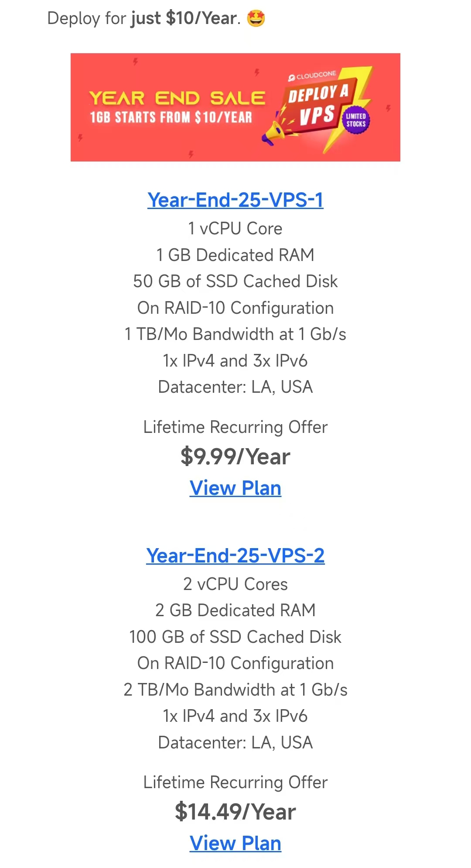Click the 1 GB Dedicated RAM line
The height and width of the screenshot is (868, 471).
(235, 255)
